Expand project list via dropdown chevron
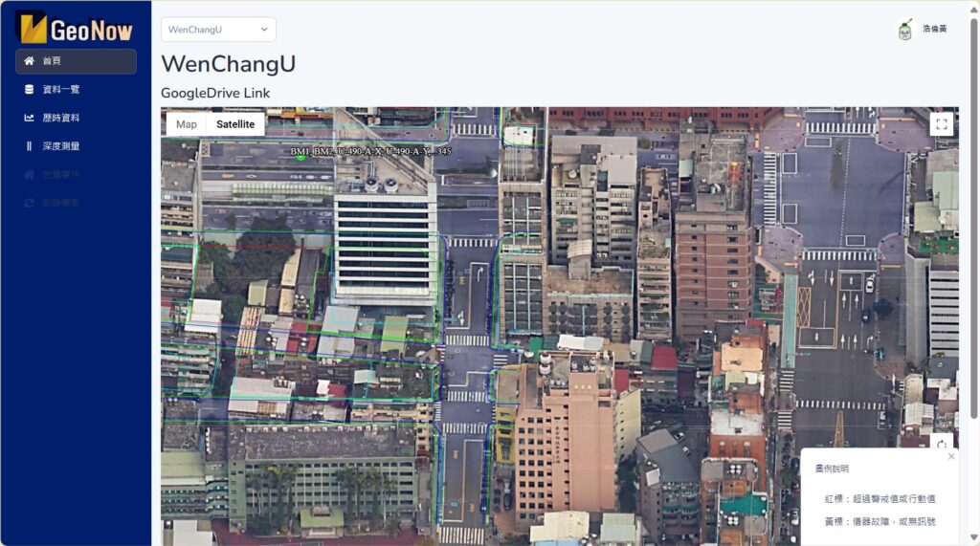The image size is (980, 546). (x=264, y=30)
